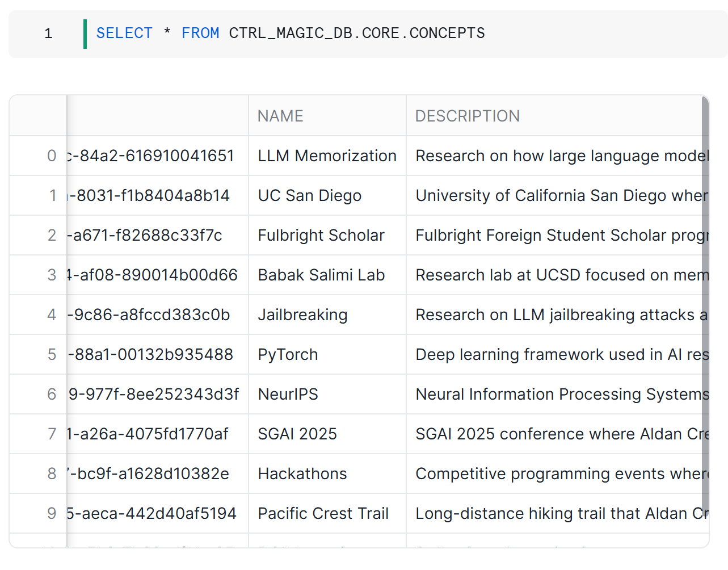
Task: Click inside the SQL query editor line
Action: (x=340, y=33)
